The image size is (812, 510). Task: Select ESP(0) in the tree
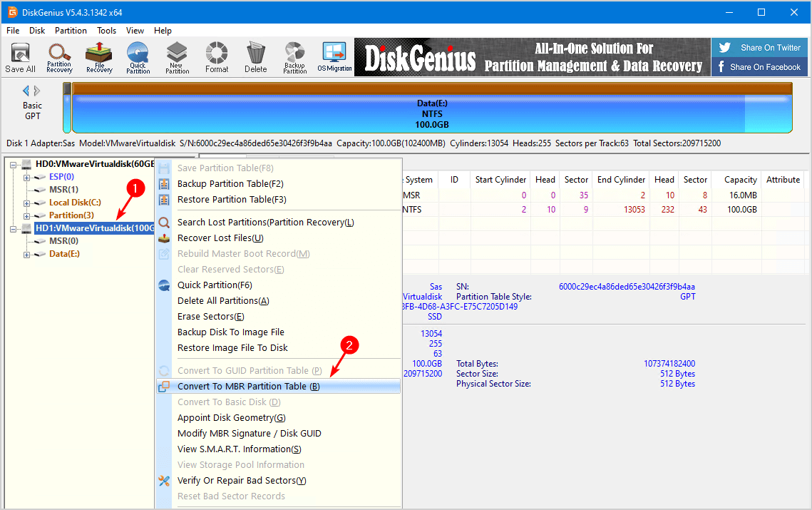61,177
